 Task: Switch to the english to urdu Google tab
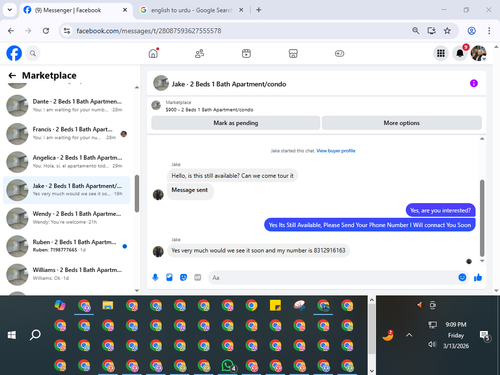point(191,10)
